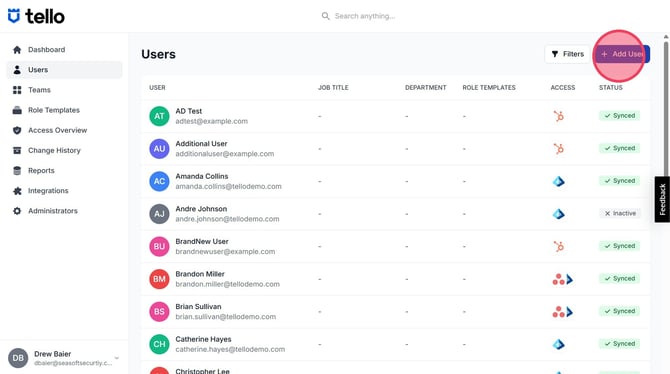Open Reports from the sidebar
Screen dimensions: 670x374
coord(64,170)
